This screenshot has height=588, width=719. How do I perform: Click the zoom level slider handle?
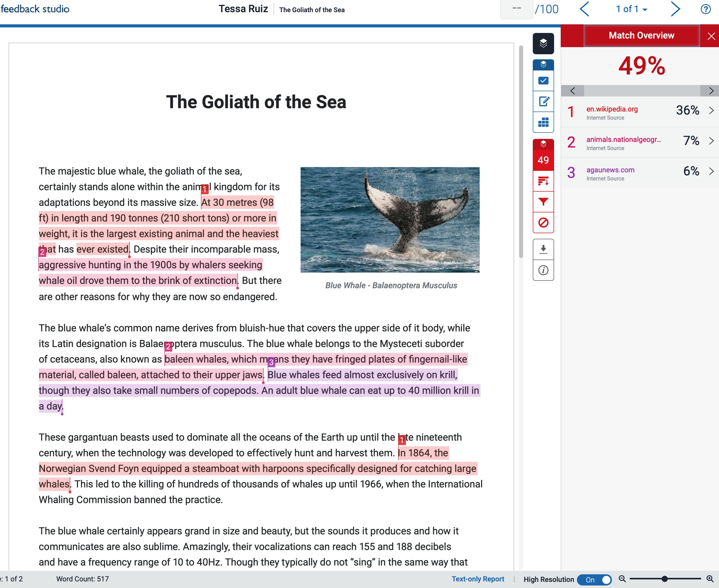tap(664, 579)
